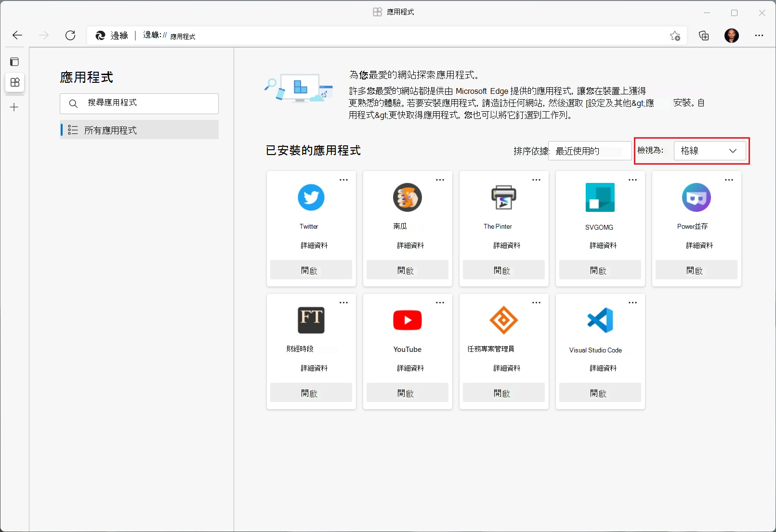
Task: Open more options for 財經時段 card
Action: [x=343, y=303]
